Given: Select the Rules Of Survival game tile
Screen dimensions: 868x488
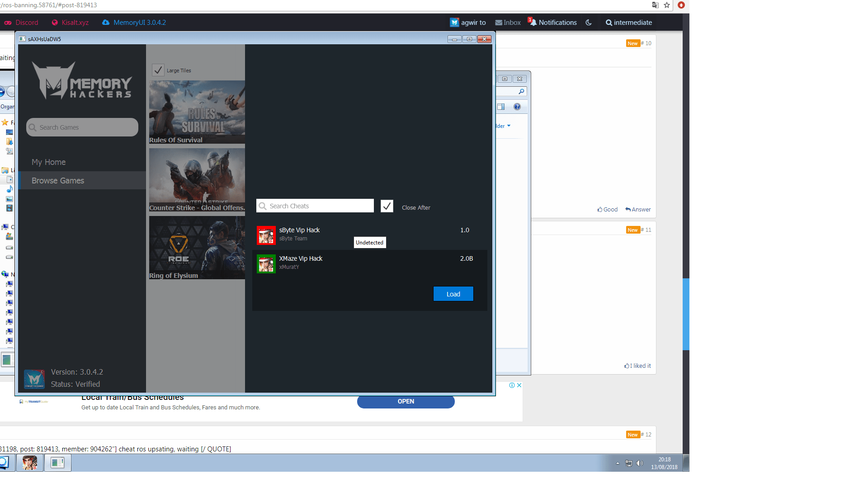Looking at the screenshot, I should (197, 112).
